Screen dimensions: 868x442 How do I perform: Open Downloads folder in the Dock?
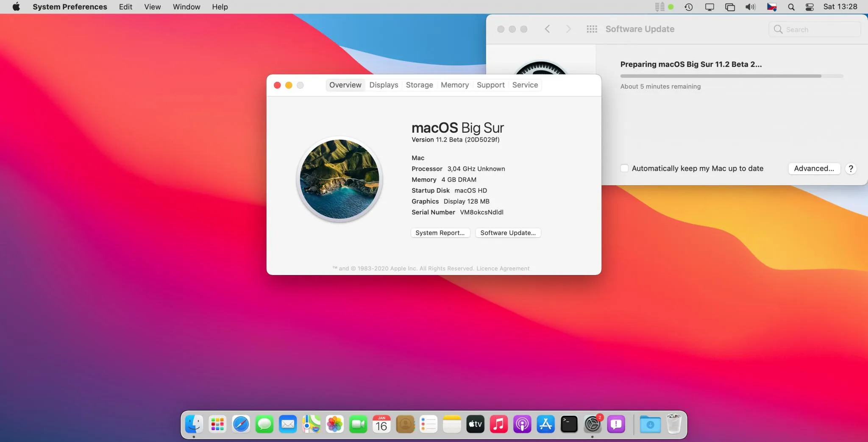pos(650,424)
